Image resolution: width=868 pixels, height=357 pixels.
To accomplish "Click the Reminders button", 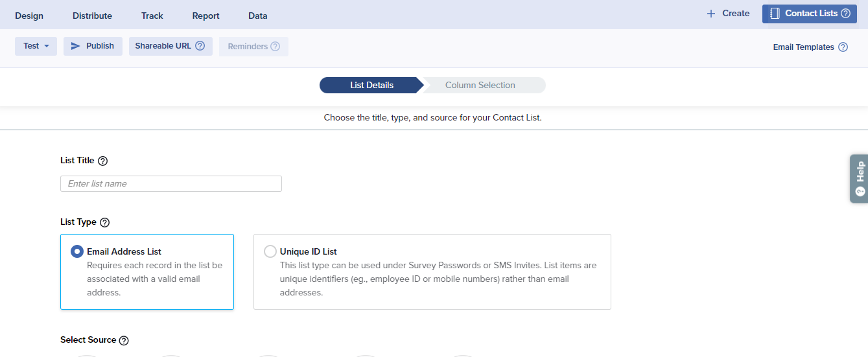I will 253,47.
